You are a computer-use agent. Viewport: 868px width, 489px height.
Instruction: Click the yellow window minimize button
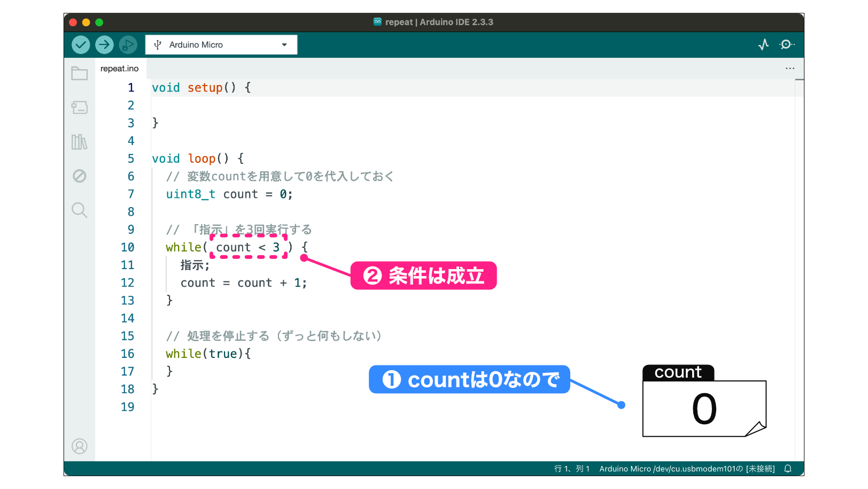(86, 22)
